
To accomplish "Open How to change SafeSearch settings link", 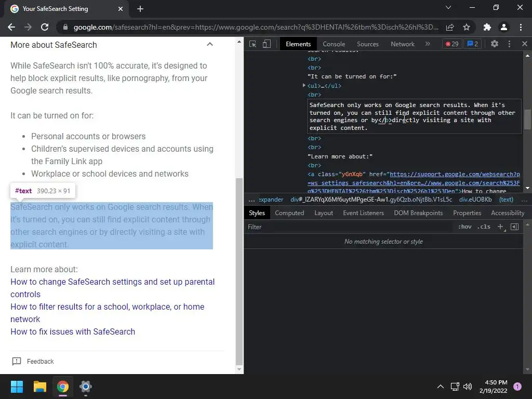I will pos(112,288).
